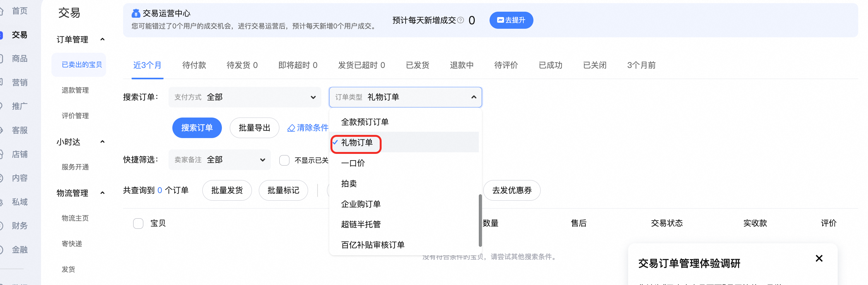Switch to the 已发货 tab
Viewport: 868px width, 285px height.
(x=418, y=65)
